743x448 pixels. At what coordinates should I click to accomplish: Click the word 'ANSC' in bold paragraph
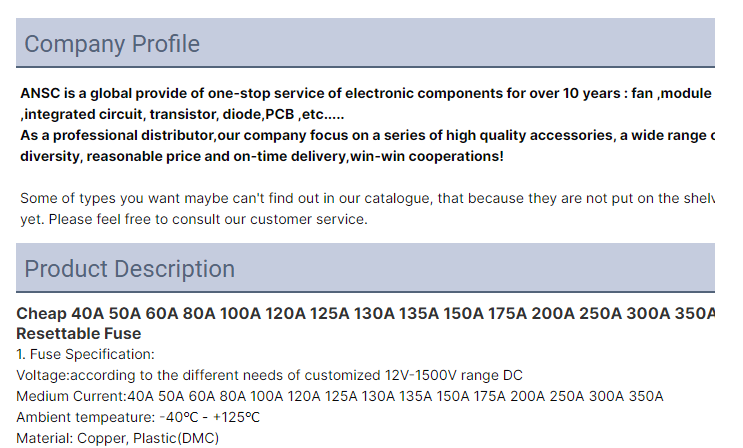click(x=40, y=93)
